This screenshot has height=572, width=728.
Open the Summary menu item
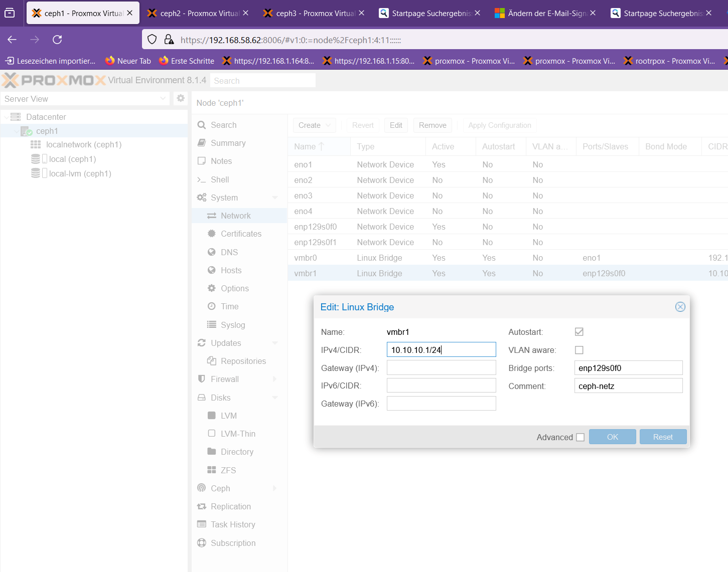[228, 143]
